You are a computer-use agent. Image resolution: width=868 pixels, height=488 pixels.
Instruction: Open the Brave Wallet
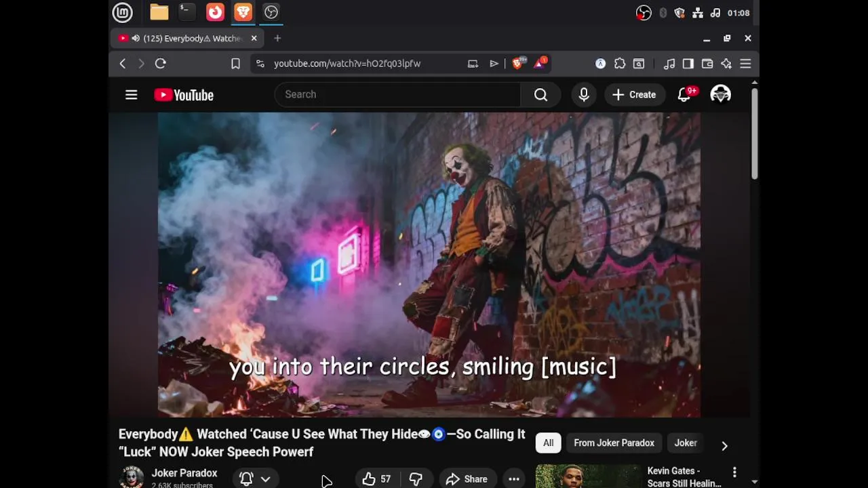click(707, 64)
